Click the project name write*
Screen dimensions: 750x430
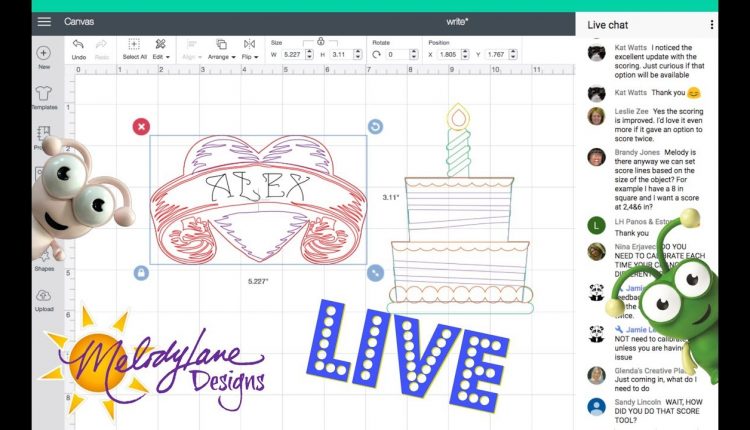click(457, 22)
